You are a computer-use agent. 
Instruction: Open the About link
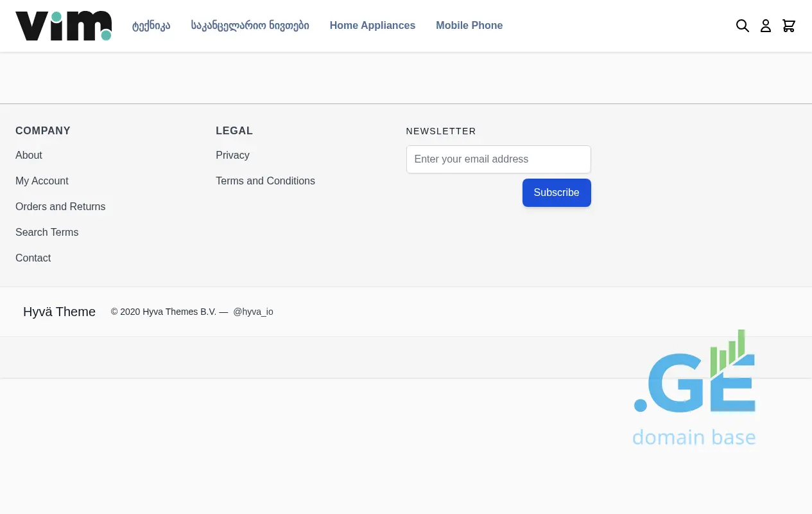(29, 155)
